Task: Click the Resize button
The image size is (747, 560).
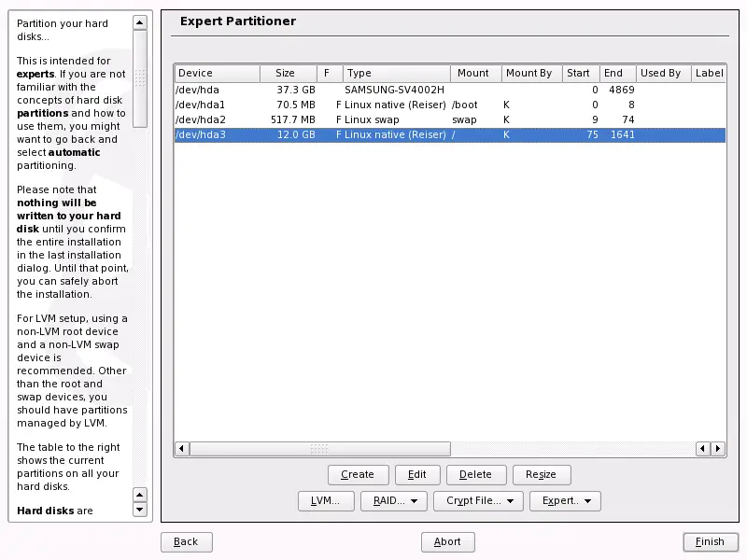Action: pos(541,474)
